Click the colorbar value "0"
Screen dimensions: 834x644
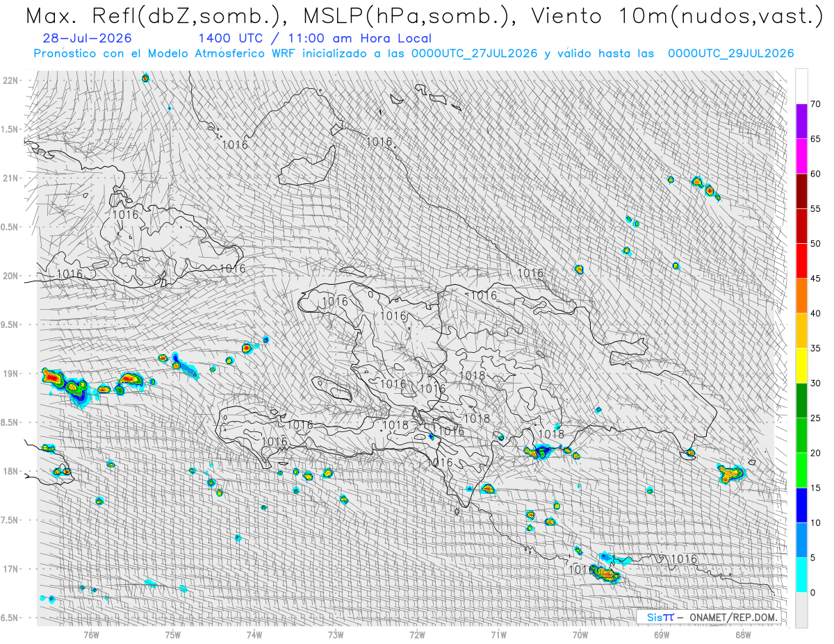coord(812,593)
